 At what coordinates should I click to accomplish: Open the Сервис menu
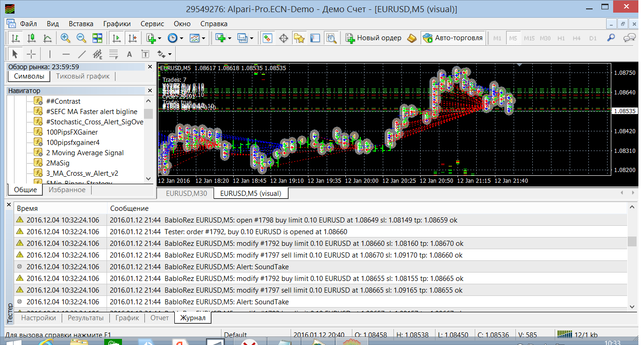click(x=152, y=24)
